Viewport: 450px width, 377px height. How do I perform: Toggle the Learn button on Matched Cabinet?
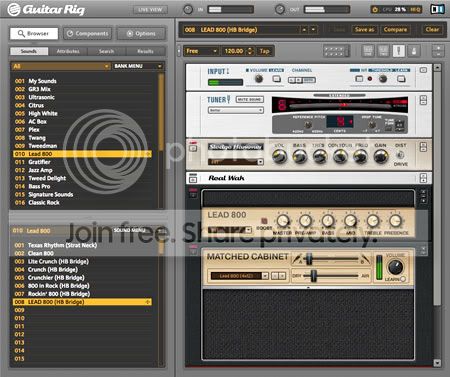pos(403,279)
